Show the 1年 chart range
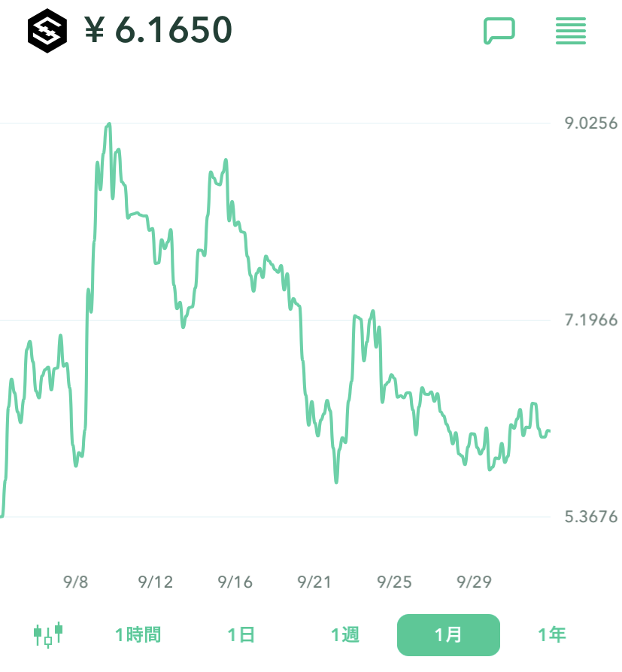The image size is (622, 672). coord(551,634)
